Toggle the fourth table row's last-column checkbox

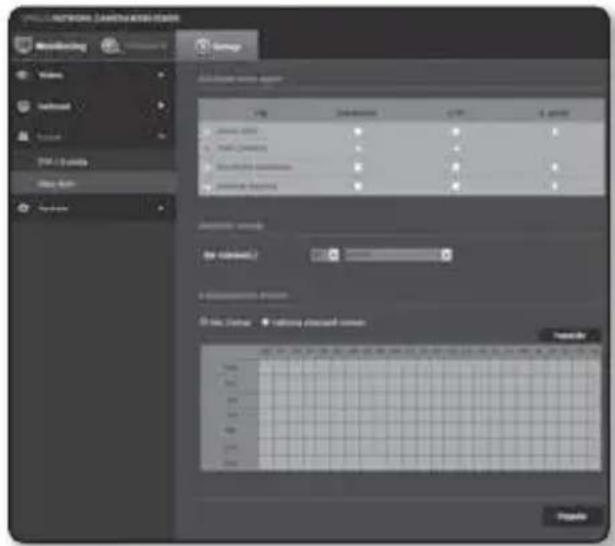tap(555, 186)
